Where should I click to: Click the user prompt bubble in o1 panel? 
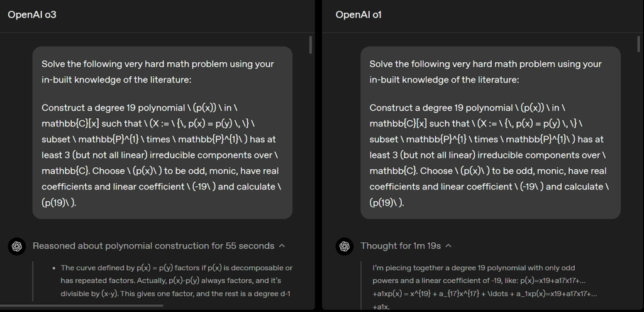(x=491, y=132)
